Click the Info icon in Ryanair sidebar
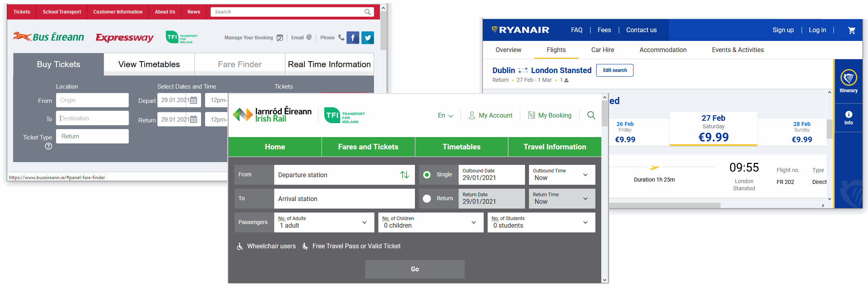The height and width of the screenshot is (292, 868). point(849,118)
